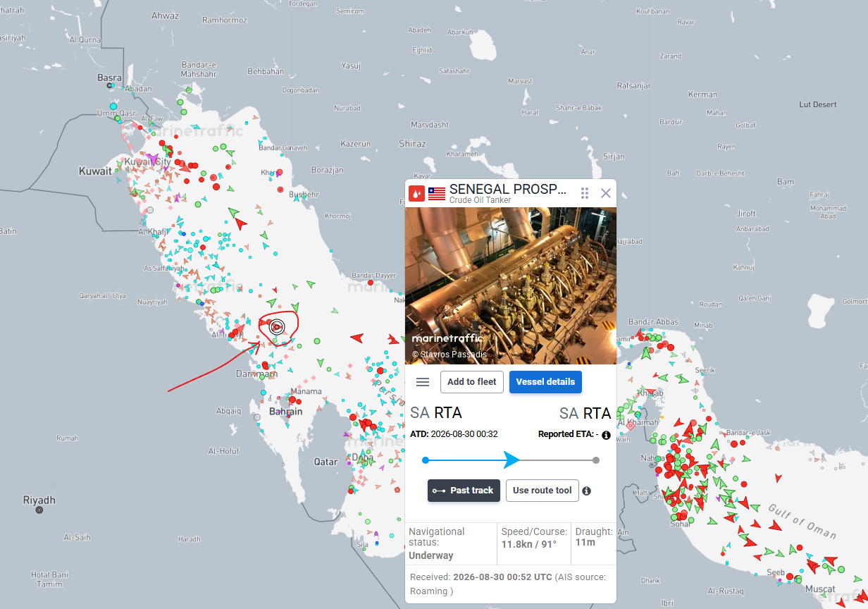Click the info icon next to Reported ETA
The height and width of the screenshot is (609, 868).
coord(606,435)
